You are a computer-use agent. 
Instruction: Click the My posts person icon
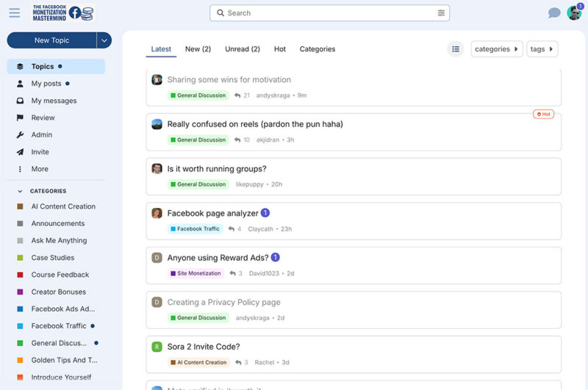tap(20, 84)
